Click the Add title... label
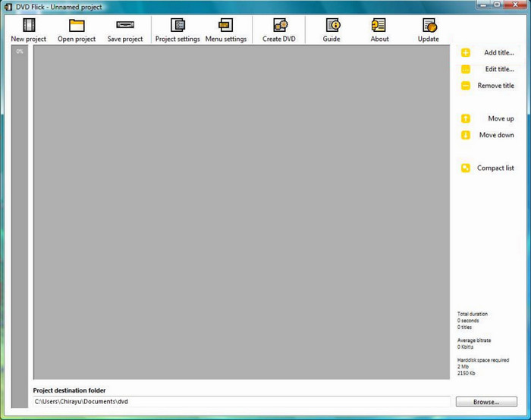 499,52
